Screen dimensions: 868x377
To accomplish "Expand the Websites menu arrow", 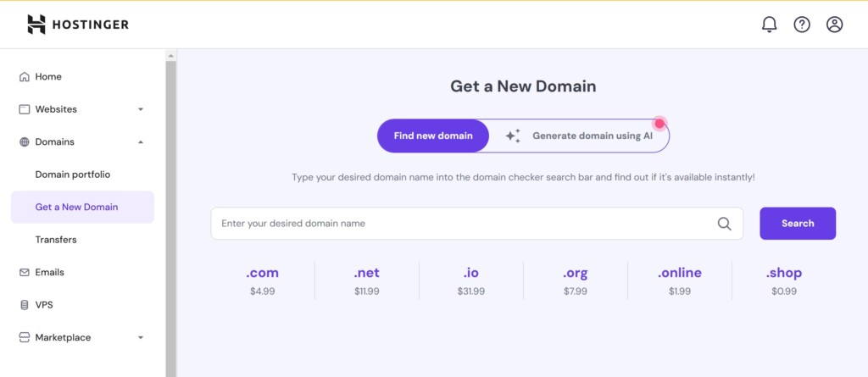I will (141, 109).
